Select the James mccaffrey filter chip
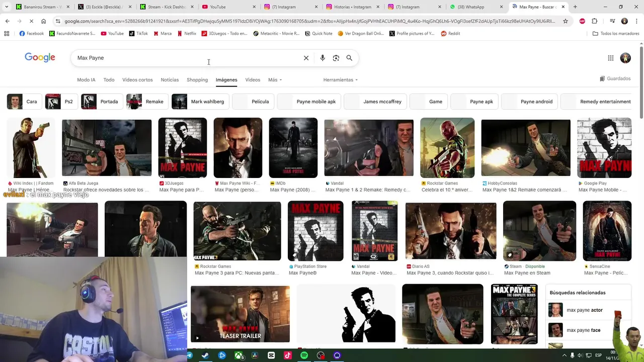The width and height of the screenshot is (644, 362). pos(375,102)
